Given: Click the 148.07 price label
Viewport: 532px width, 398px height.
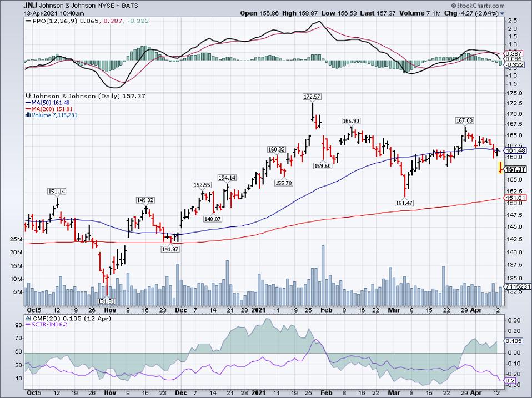Looking at the screenshot, I should pyautogui.click(x=213, y=219).
